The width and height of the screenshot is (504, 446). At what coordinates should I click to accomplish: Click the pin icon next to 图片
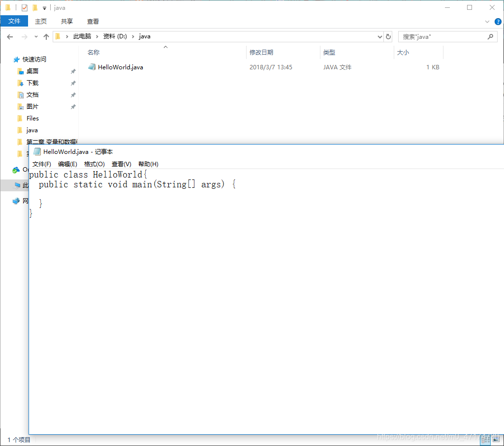pos(73,107)
